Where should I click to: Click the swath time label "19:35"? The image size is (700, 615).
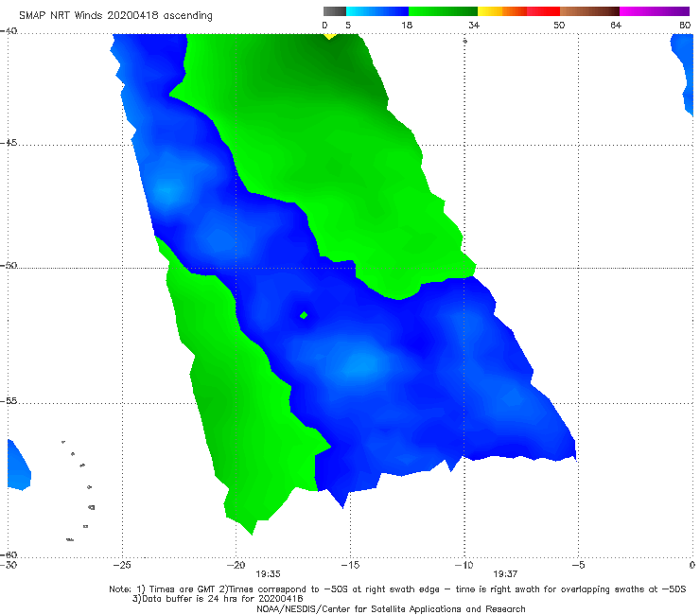(x=268, y=574)
